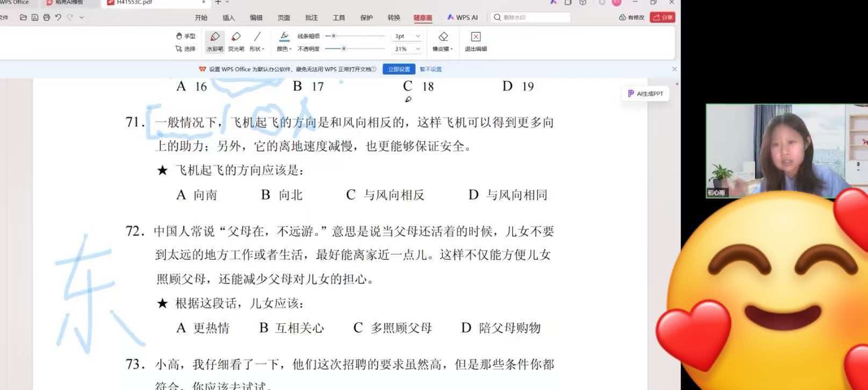Redo the last undone action
The image size is (868, 390).
tap(70, 17)
